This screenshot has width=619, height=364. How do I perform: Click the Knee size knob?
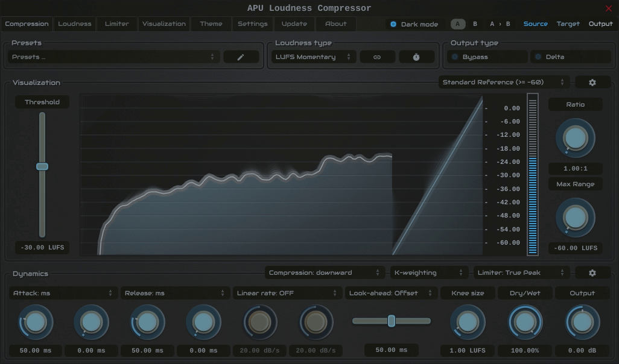click(468, 322)
